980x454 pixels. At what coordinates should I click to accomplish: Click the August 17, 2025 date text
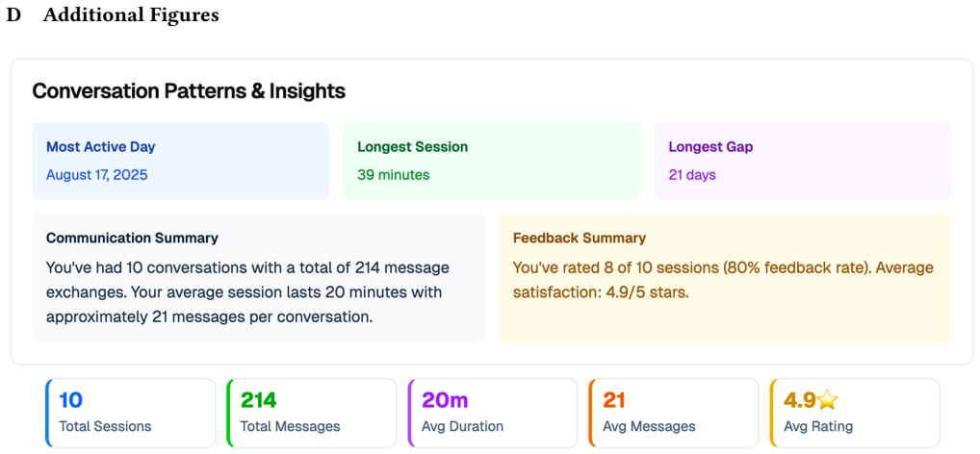point(97,175)
